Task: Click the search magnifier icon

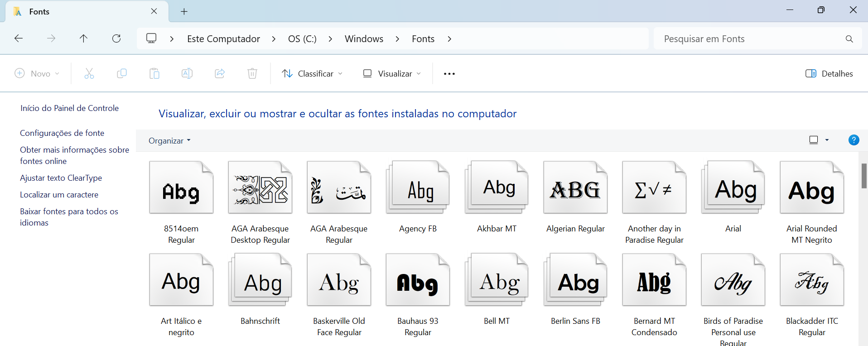Action: (x=849, y=39)
